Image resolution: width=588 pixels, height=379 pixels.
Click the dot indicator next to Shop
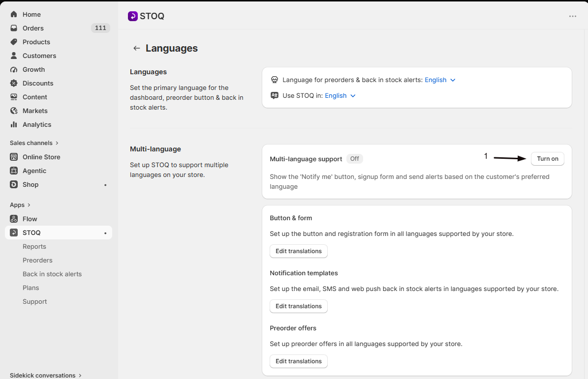coord(105,185)
